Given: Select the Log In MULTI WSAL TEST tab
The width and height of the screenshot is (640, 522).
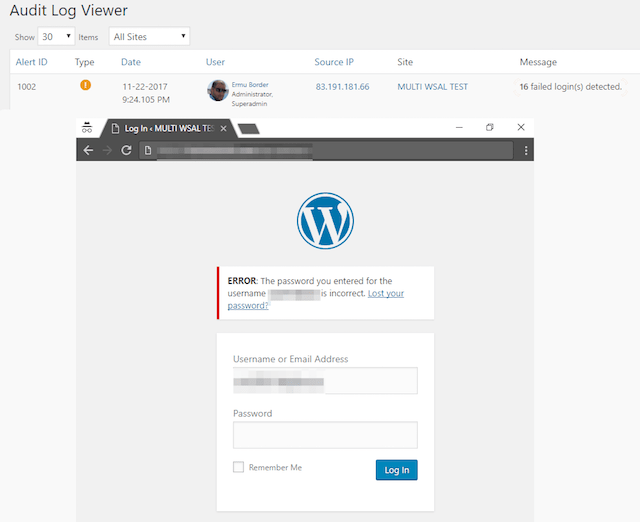Looking at the screenshot, I should (165, 128).
